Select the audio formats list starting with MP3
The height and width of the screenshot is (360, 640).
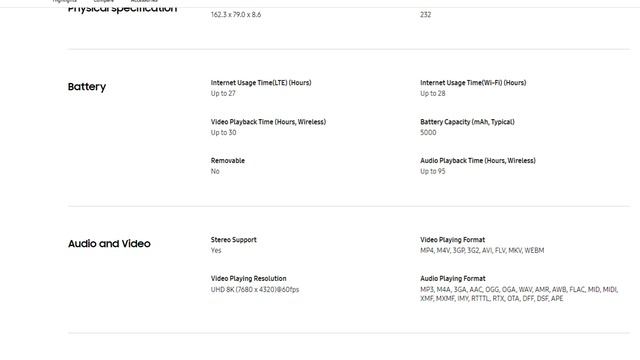(519, 294)
